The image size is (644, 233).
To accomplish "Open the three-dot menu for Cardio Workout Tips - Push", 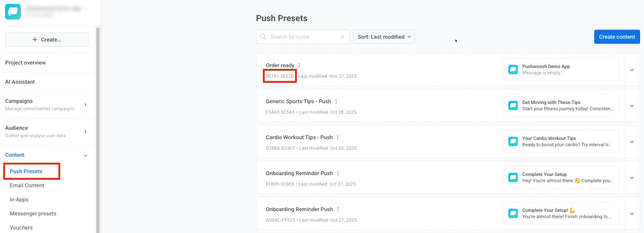I will [x=337, y=137].
